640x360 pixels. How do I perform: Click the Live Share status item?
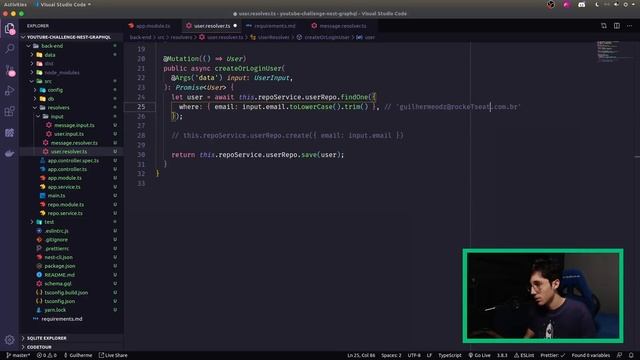(113, 356)
